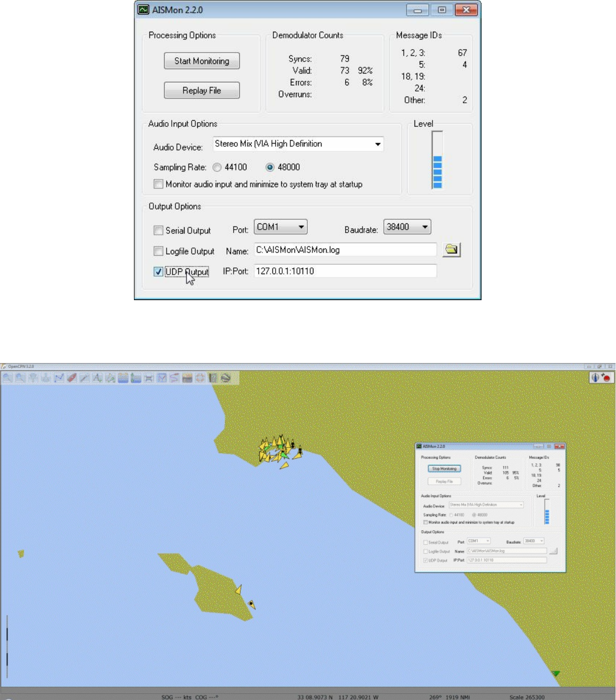The height and width of the screenshot is (700, 616).
Task: Toggle AIS targets display icon
Action: click(x=110, y=378)
